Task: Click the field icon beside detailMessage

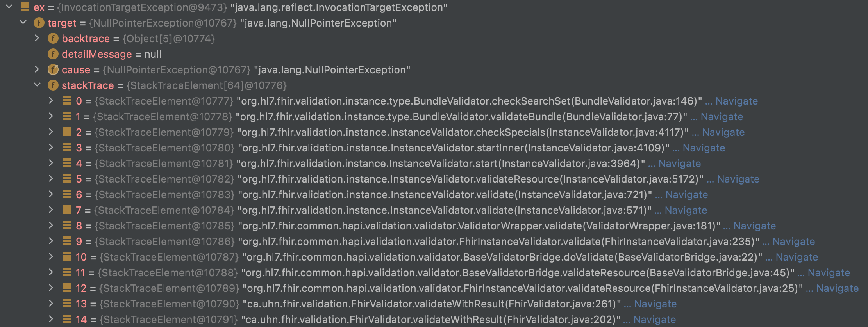Action: (x=53, y=54)
